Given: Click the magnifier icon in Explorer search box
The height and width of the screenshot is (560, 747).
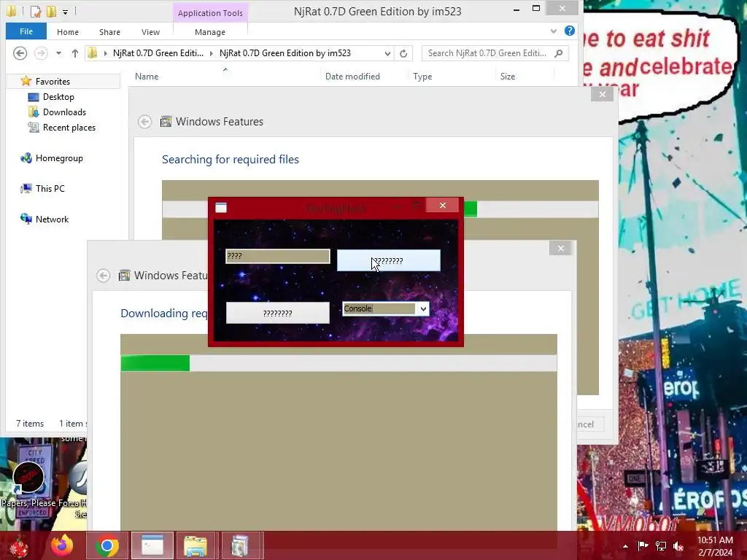Looking at the screenshot, I should [559, 53].
